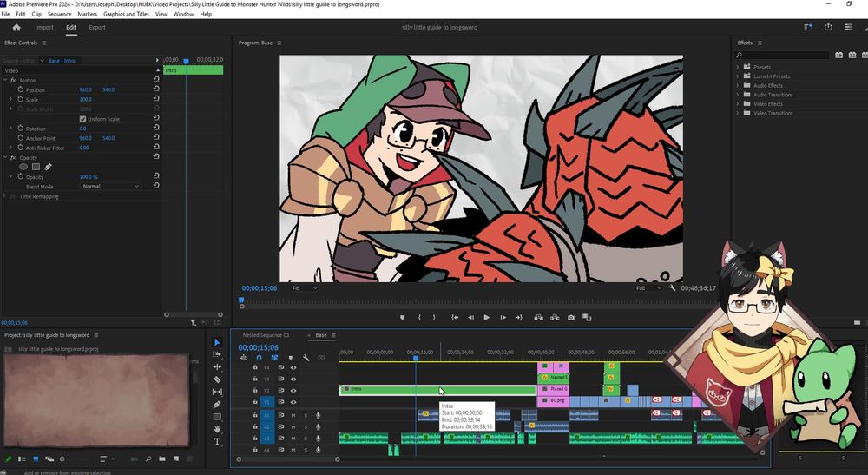Select the Pen tool in tools panel
The width and height of the screenshot is (868, 475).
point(217,404)
